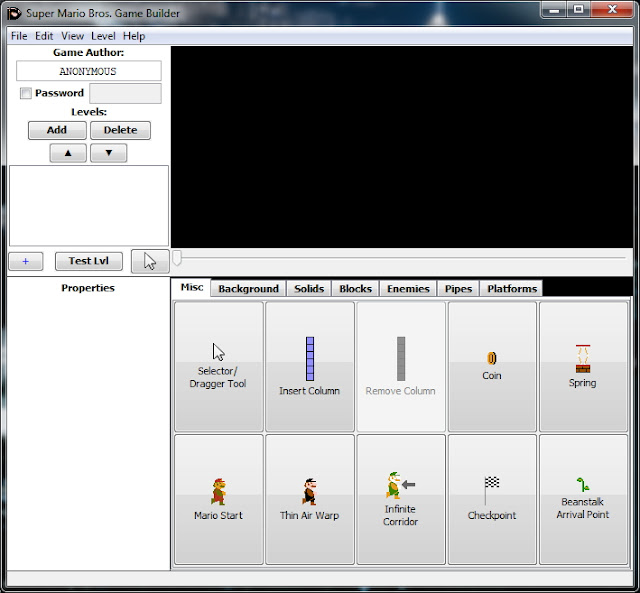Screen dimensions: 640x593
Task: Click the Password text field
Action: tap(125, 93)
